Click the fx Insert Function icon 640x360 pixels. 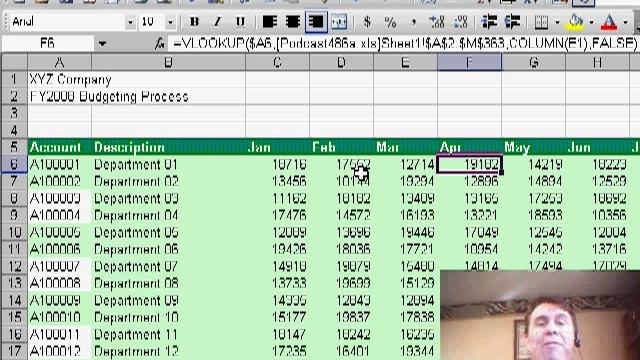tap(160, 43)
